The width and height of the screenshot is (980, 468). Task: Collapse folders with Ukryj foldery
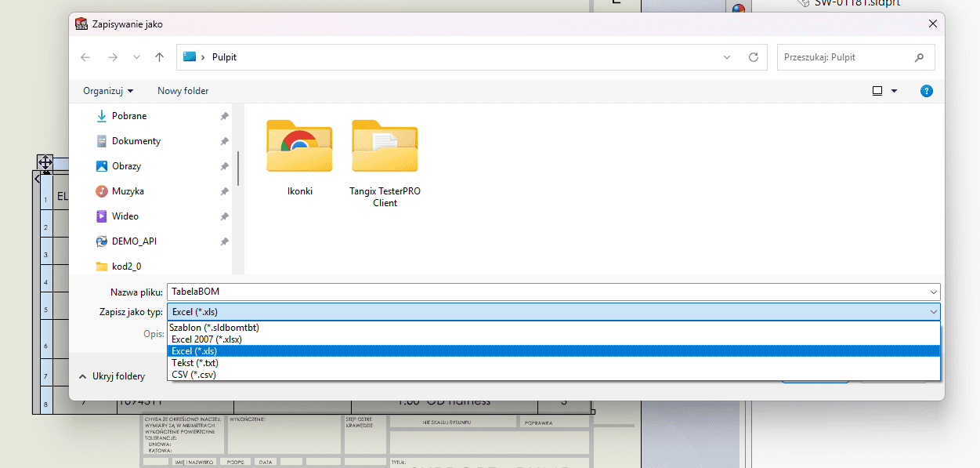click(112, 376)
